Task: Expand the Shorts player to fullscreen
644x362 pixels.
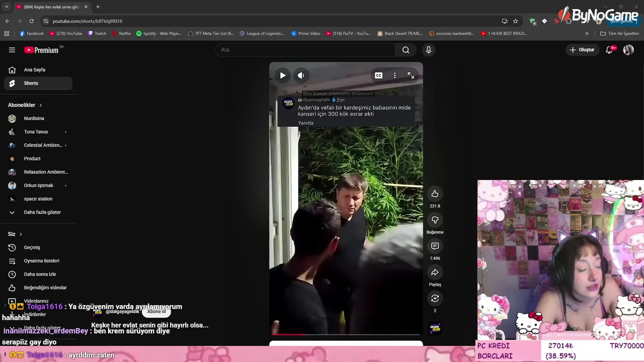Action: pos(411,75)
